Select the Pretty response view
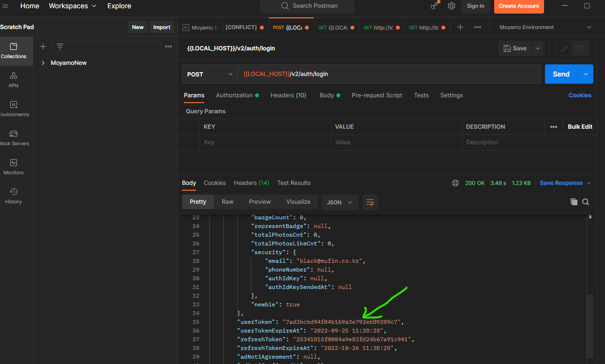The image size is (605, 364). click(x=198, y=202)
